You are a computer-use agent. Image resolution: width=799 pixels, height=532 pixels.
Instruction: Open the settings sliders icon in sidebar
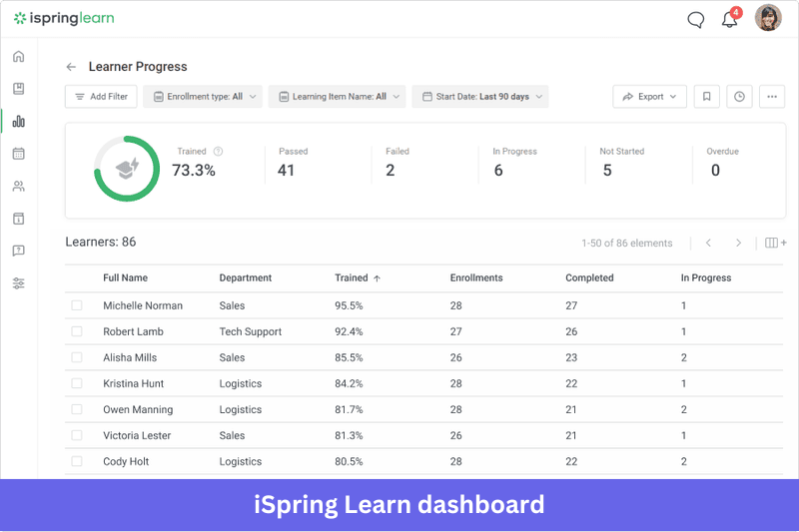coord(18,283)
